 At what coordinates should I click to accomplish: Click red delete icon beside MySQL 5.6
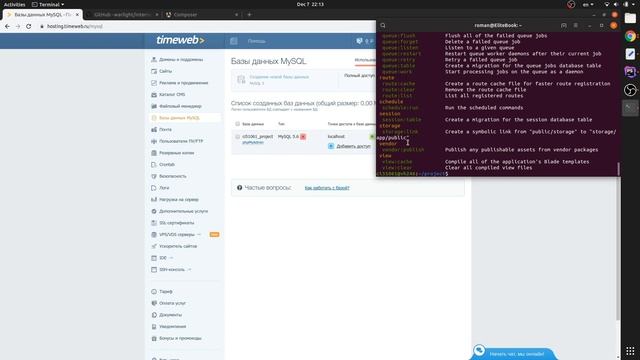[x=303, y=137]
